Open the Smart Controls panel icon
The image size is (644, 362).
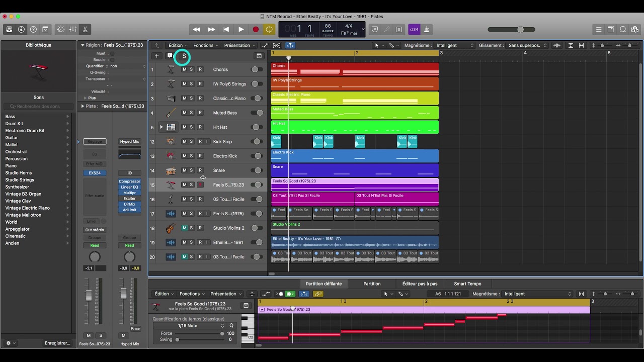click(x=61, y=30)
